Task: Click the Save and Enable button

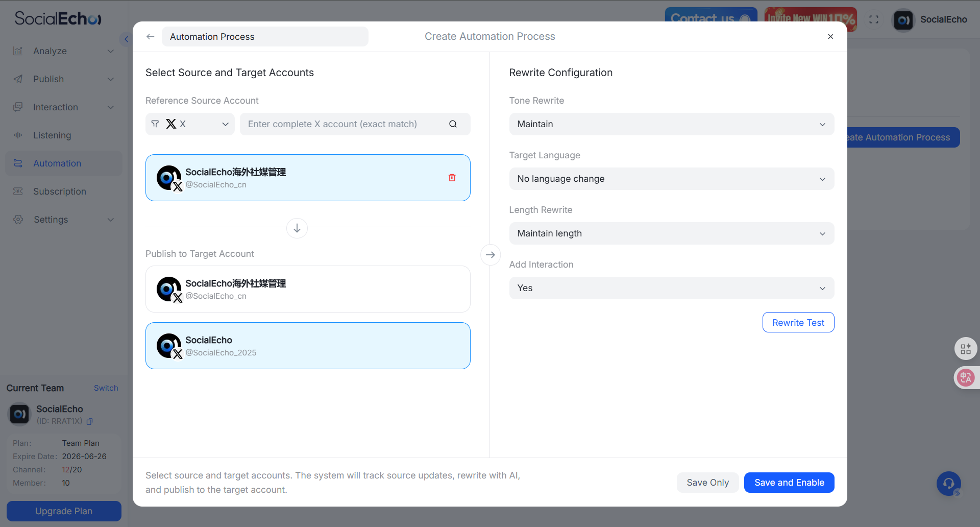Action: 789,482
